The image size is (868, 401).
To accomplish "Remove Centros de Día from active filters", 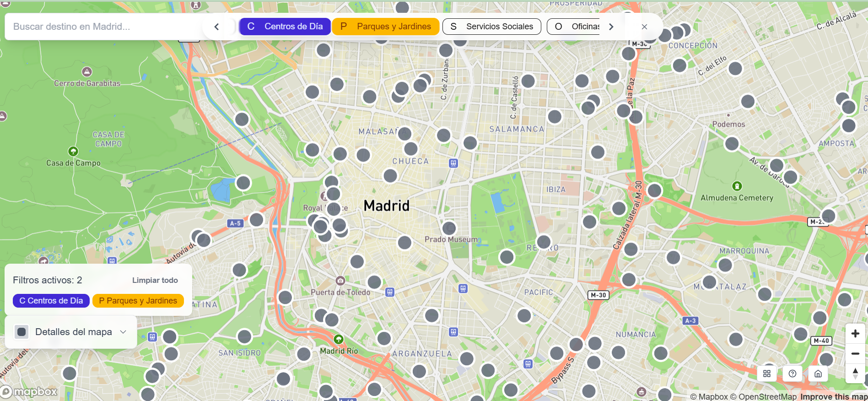I will pyautogui.click(x=51, y=301).
